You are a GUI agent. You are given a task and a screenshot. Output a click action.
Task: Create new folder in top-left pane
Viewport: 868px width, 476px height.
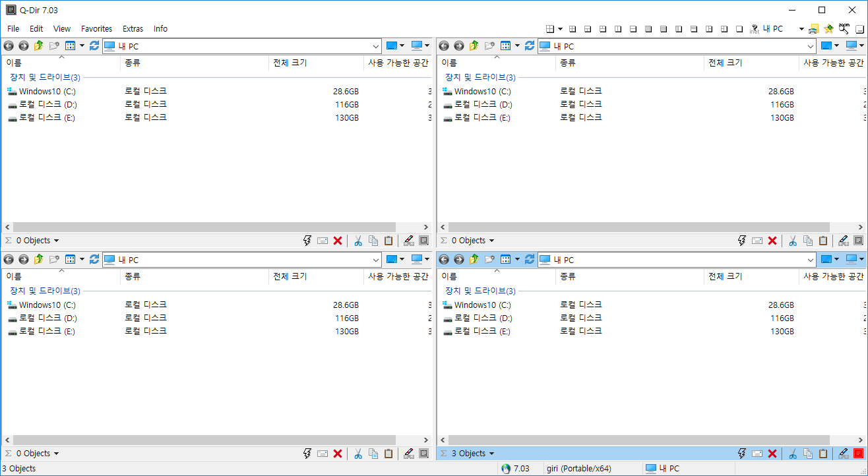tap(54, 46)
